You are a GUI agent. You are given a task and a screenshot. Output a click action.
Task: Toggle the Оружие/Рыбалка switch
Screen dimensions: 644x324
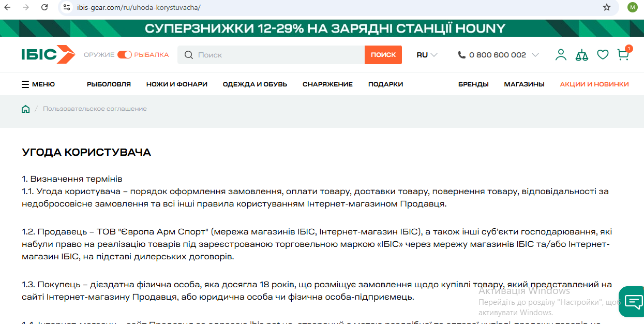pyautogui.click(x=125, y=55)
